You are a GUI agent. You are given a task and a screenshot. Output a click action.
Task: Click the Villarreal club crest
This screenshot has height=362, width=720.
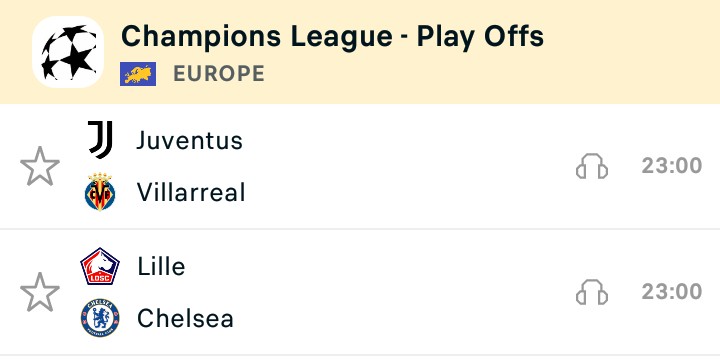[x=100, y=192]
